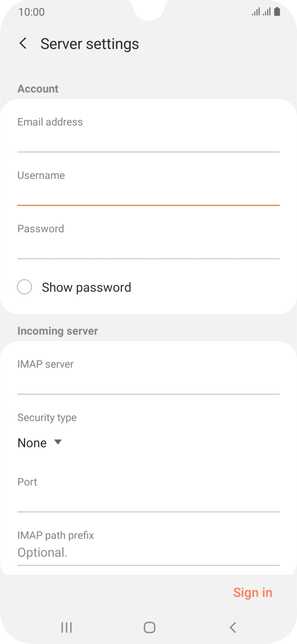Open the Security type dropdown
297x644 pixels.
tap(32, 443)
